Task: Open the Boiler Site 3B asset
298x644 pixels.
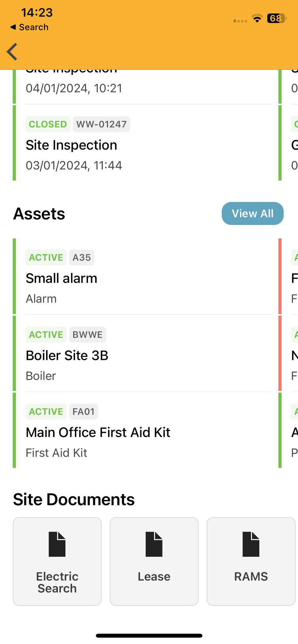Action: pos(67,355)
